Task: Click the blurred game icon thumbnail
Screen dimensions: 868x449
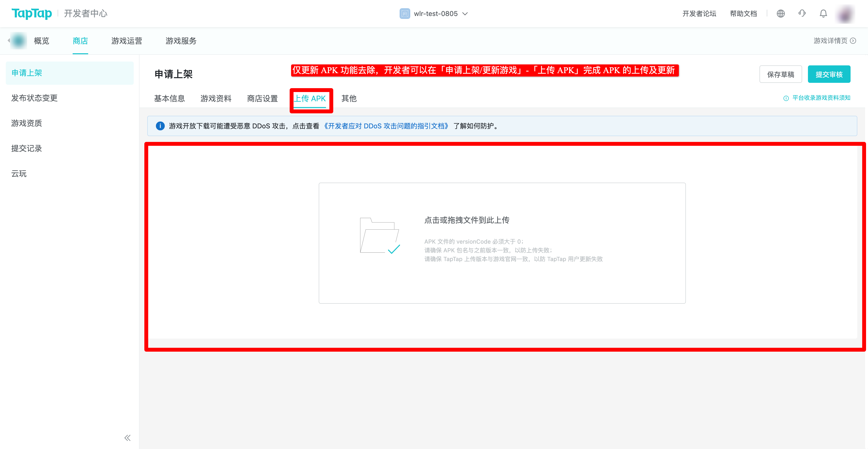Action: click(19, 41)
